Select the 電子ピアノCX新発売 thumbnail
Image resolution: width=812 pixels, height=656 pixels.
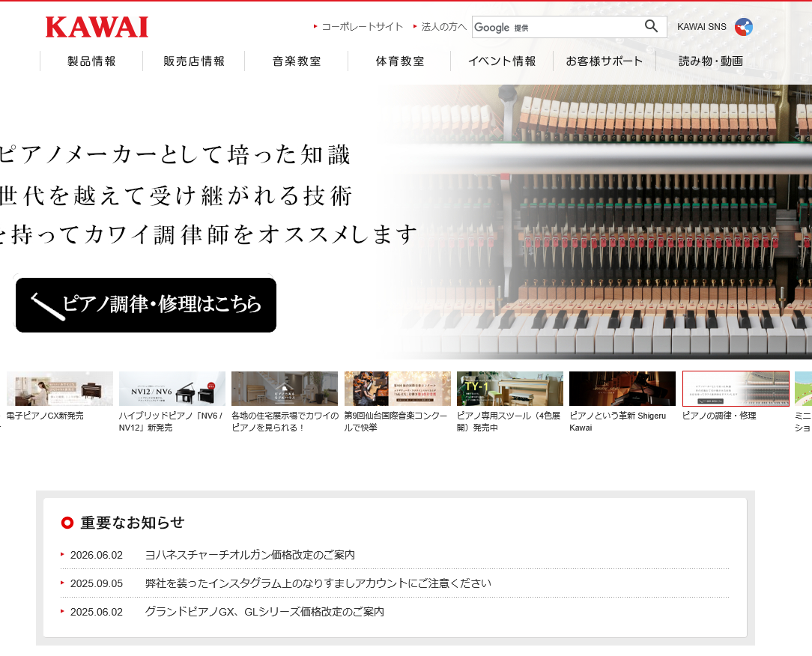click(x=60, y=389)
